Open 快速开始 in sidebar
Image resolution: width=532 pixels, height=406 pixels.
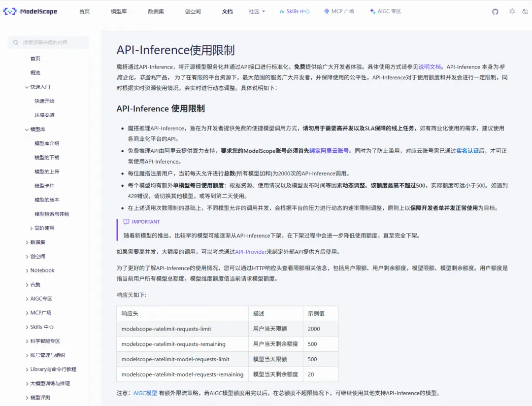[44, 101]
